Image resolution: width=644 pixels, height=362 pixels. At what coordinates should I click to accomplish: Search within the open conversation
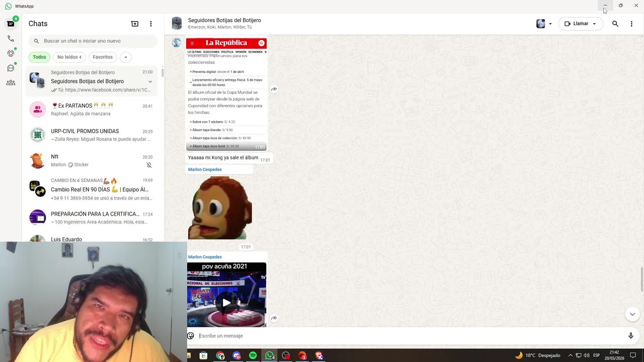click(x=615, y=24)
